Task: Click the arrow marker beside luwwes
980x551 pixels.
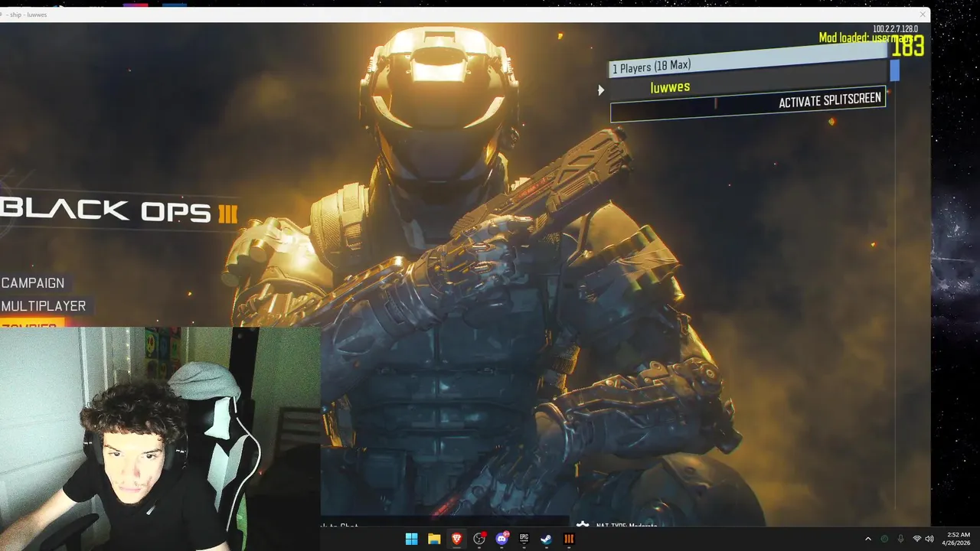Action: click(x=601, y=90)
